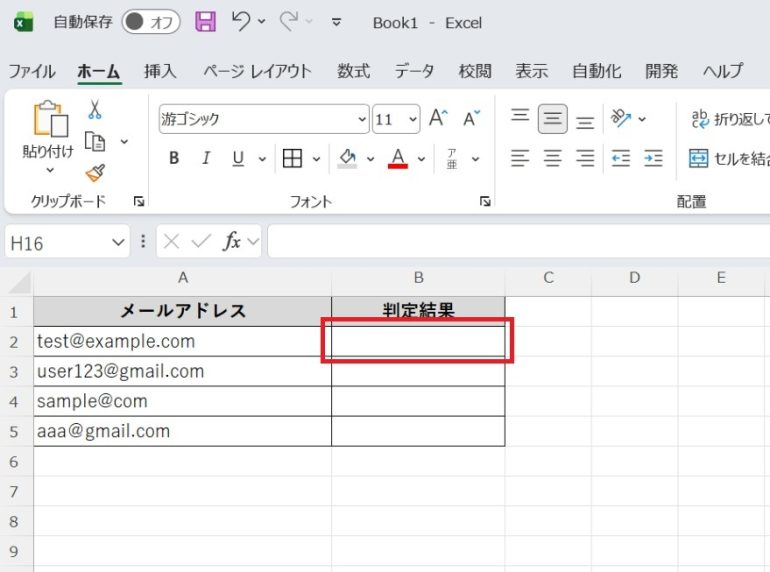Click the phonetic guide (ふりがな) icon
Screen dimensions: 770x572
pos(452,159)
